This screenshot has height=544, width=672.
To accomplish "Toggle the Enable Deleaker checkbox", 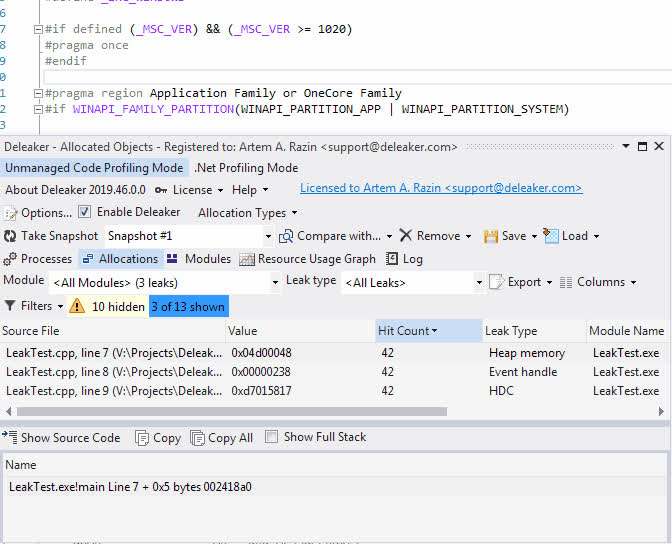I will click(x=85, y=212).
